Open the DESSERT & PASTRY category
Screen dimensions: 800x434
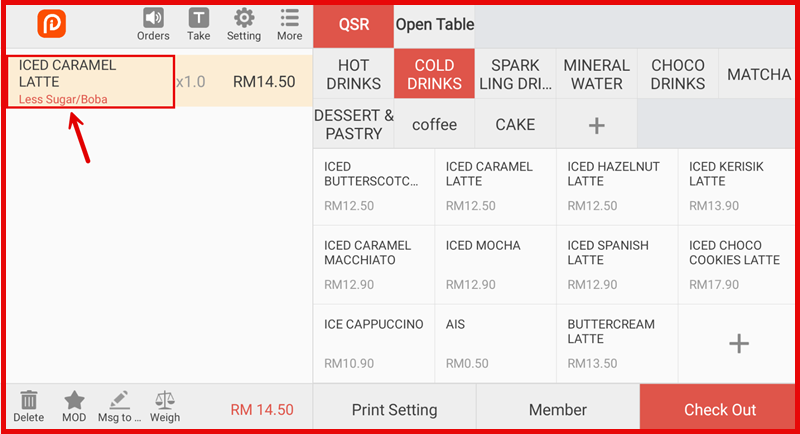pyautogui.click(x=353, y=125)
